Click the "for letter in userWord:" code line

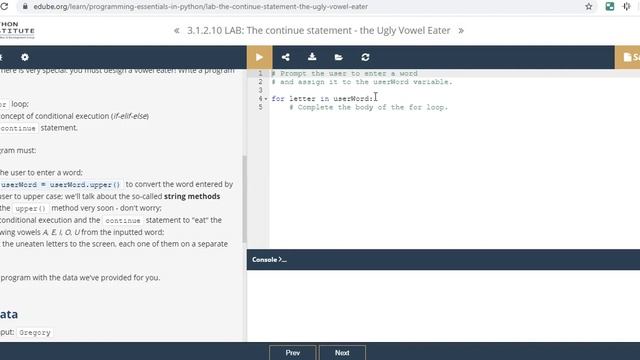322,99
